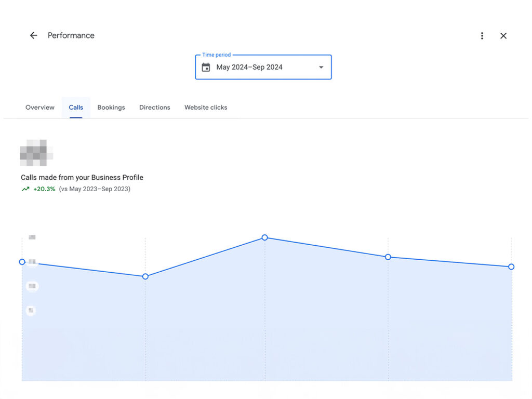Click the first data point on chart
This screenshot has height=399, width=532.
pyautogui.click(x=22, y=262)
